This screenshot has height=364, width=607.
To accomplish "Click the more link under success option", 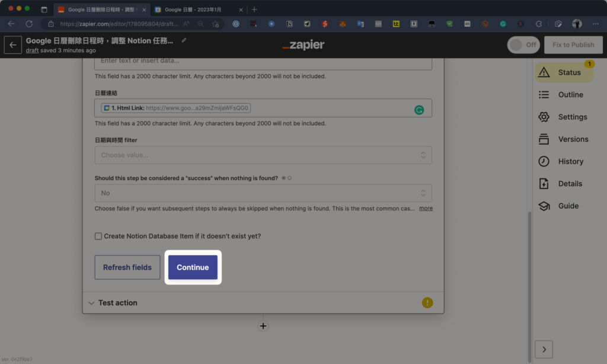I will (x=426, y=208).
